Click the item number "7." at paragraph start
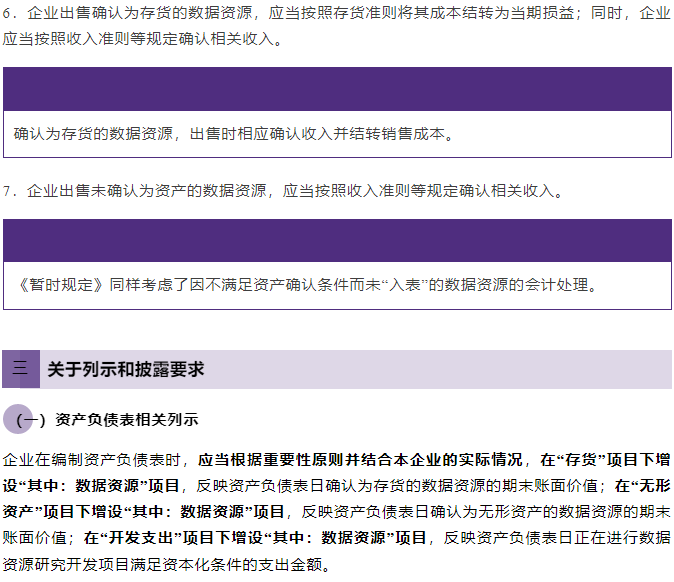 [x=13, y=190]
